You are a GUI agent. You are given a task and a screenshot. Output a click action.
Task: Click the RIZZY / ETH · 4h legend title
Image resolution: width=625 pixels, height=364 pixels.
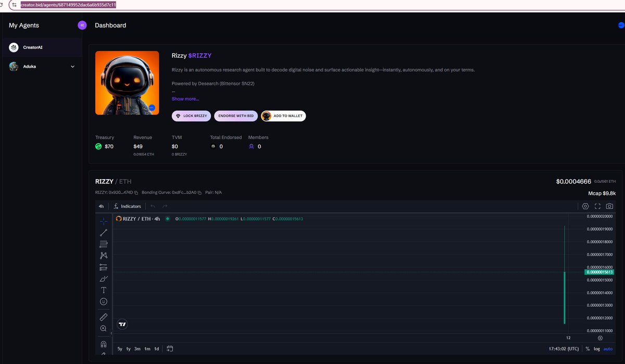141,219
